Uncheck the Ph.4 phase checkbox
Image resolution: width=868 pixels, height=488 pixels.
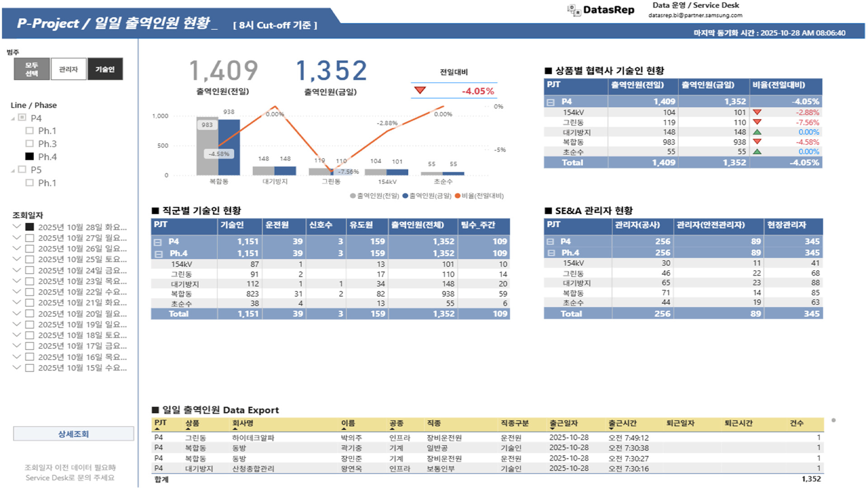tap(30, 157)
